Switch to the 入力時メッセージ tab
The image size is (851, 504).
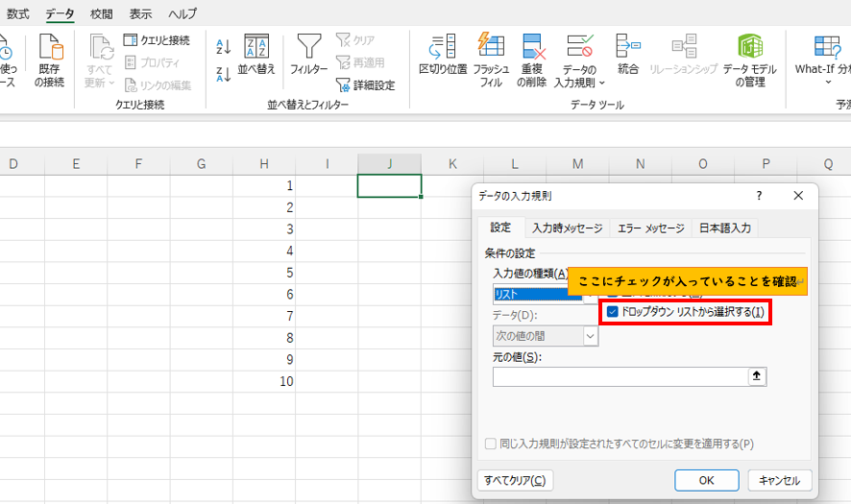tap(567, 228)
